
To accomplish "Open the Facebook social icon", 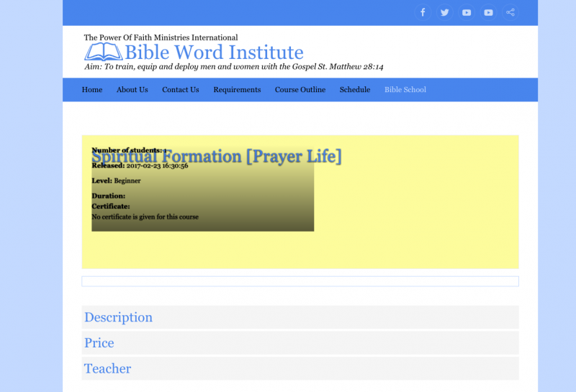I will [x=423, y=12].
